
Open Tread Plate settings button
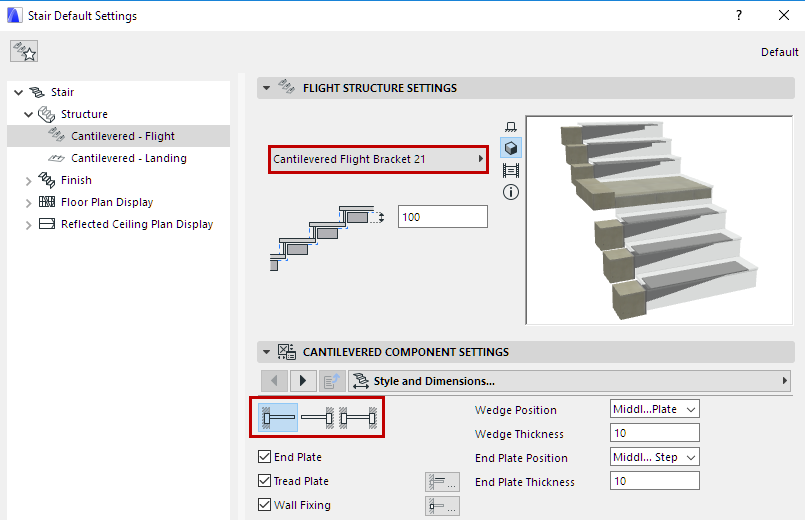(x=443, y=482)
